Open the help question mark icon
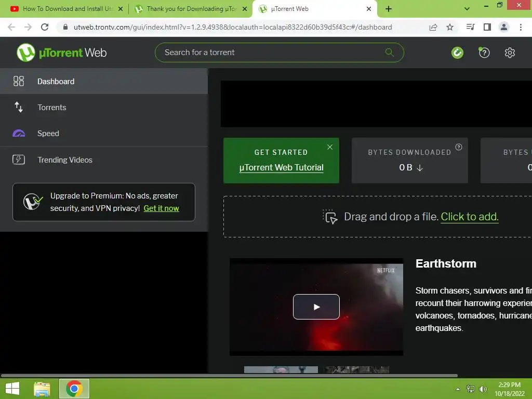This screenshot has width=532, height=399. click(x=484, y=52)
